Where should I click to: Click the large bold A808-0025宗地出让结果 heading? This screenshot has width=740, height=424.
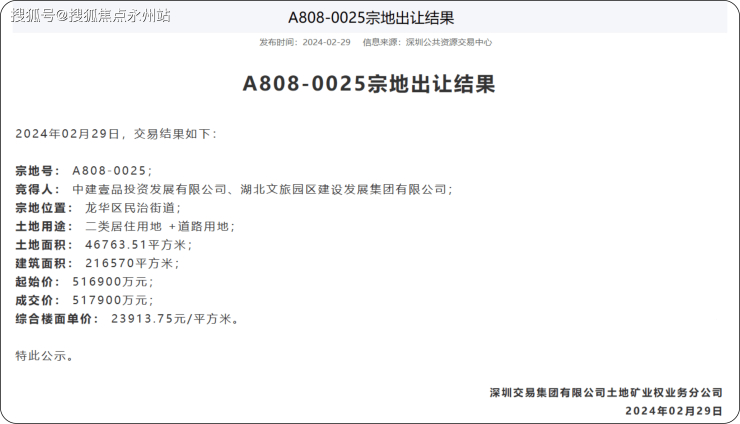point(369,84)
